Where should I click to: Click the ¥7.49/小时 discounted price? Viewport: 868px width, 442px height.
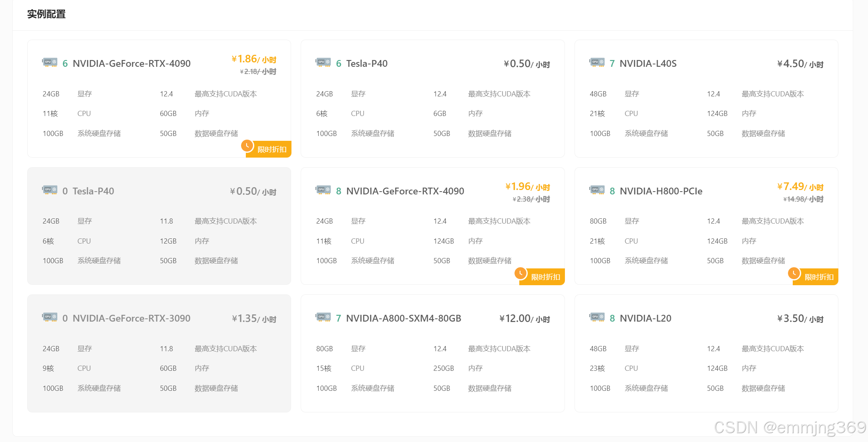pos(800,187)
